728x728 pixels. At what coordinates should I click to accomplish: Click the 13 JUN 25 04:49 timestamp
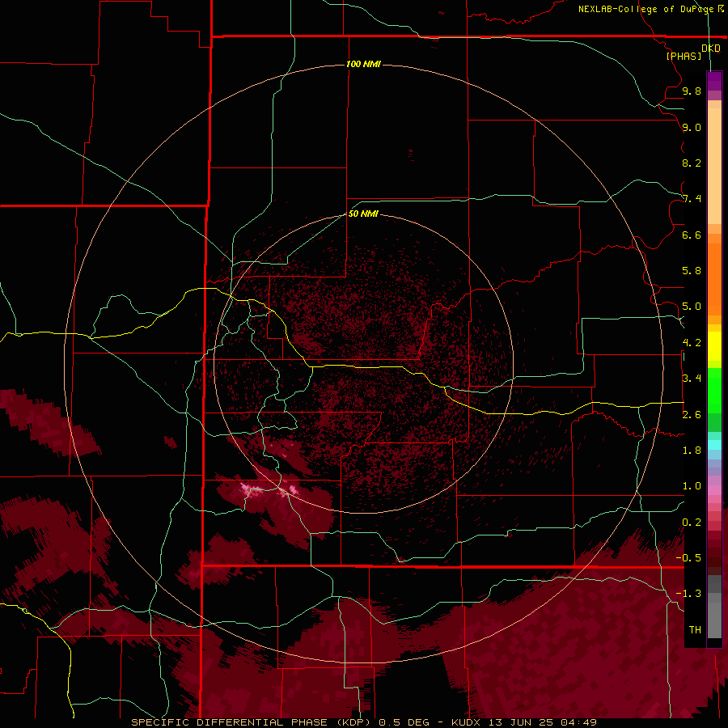click(x=543, y=722)
